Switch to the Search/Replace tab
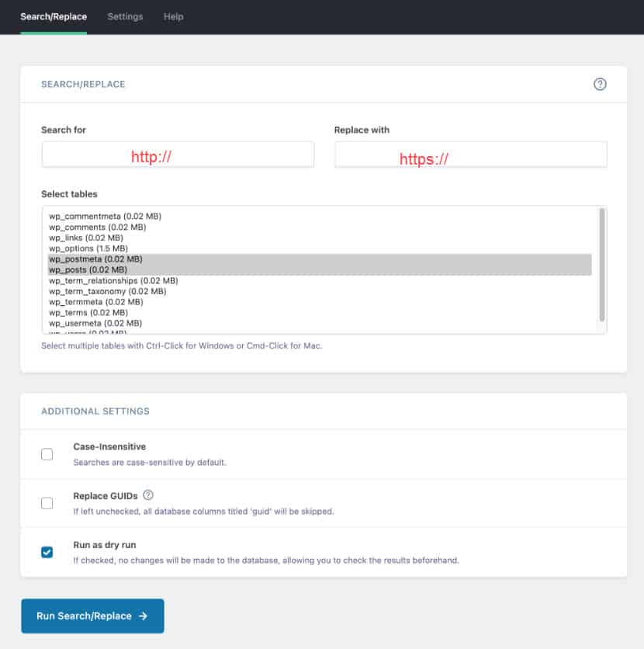The width and height of the screenshot is (644, 649). 54,16
